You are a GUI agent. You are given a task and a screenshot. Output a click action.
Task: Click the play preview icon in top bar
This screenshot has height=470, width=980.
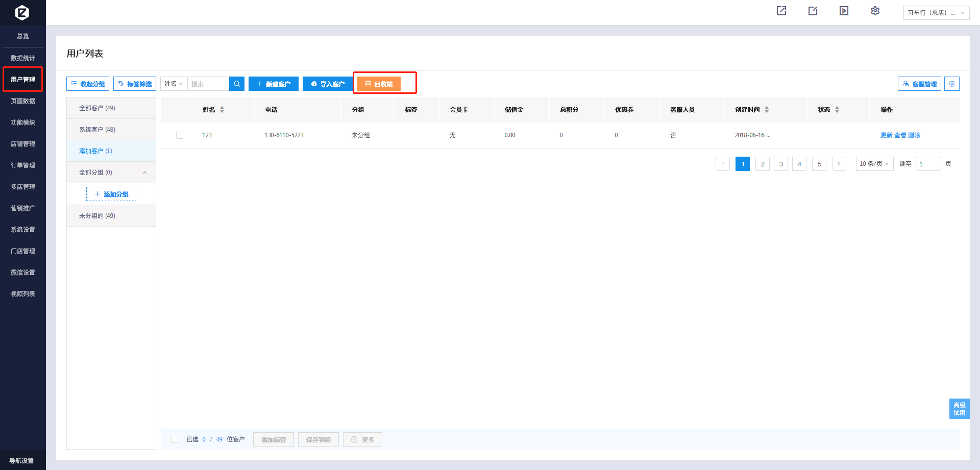click(844, 11)
